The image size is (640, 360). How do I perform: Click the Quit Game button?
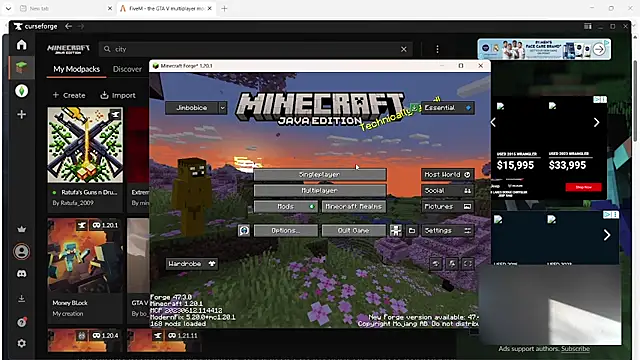pos(353,231)
